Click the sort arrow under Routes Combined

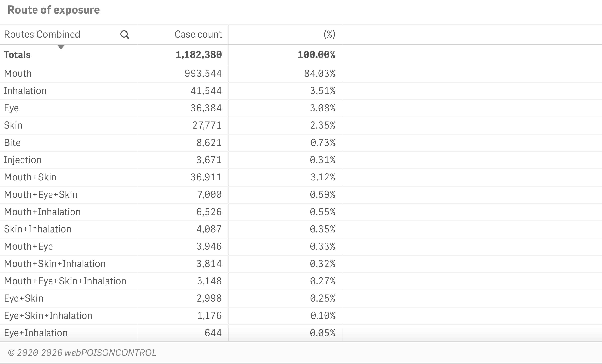coord(61,47)
